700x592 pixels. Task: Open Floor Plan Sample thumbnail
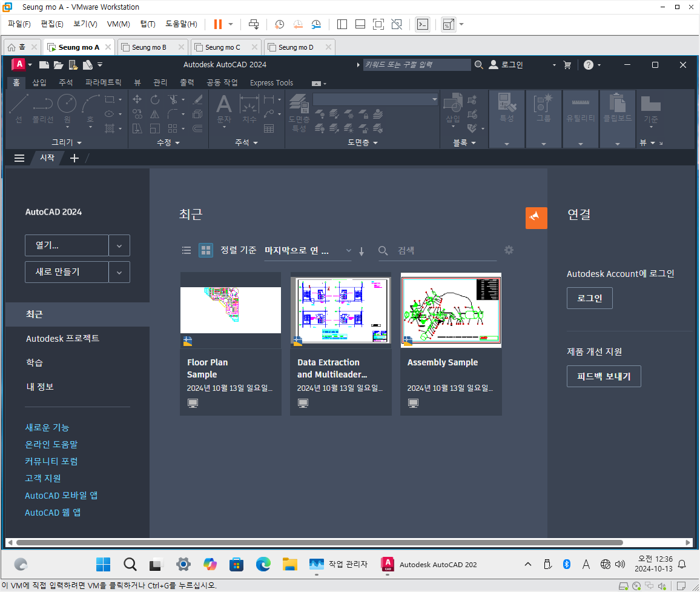point(230,310)
